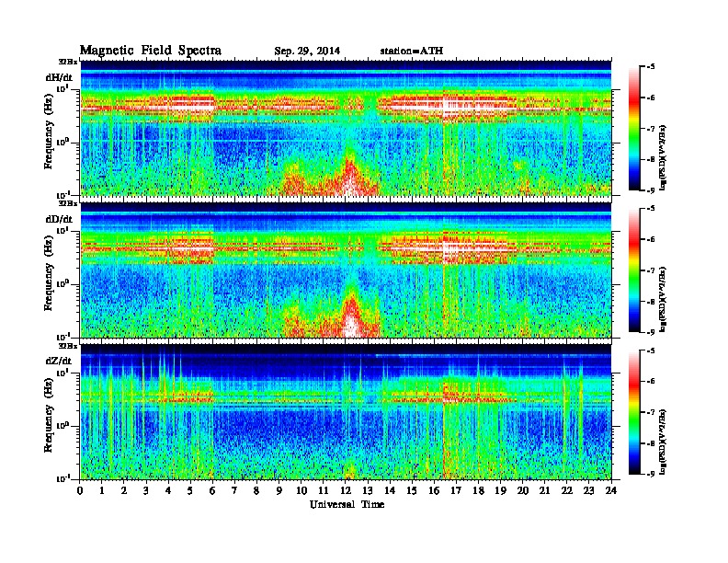Click hour tick label "22" on time axis
Image resolution: width=728 pixels, height=563 pixels.
[567, 490]
